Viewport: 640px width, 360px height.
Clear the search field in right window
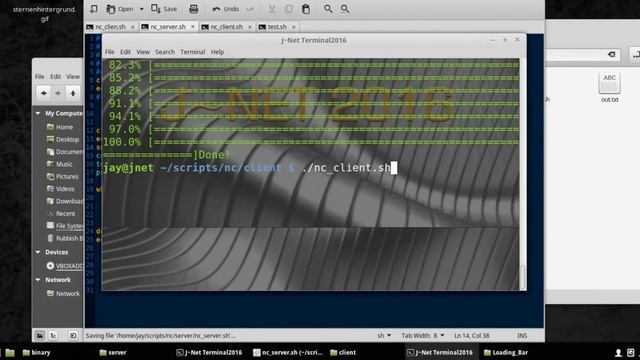(x=611, y=54)
